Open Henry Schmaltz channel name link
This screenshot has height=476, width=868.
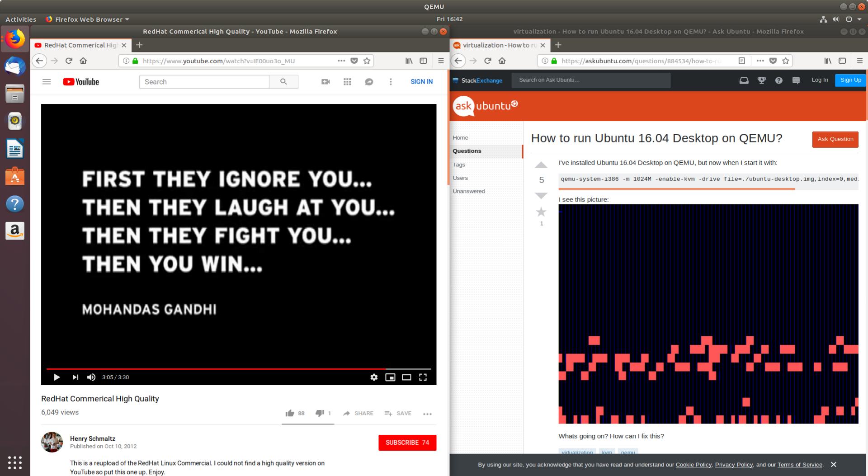coord(93,438)
